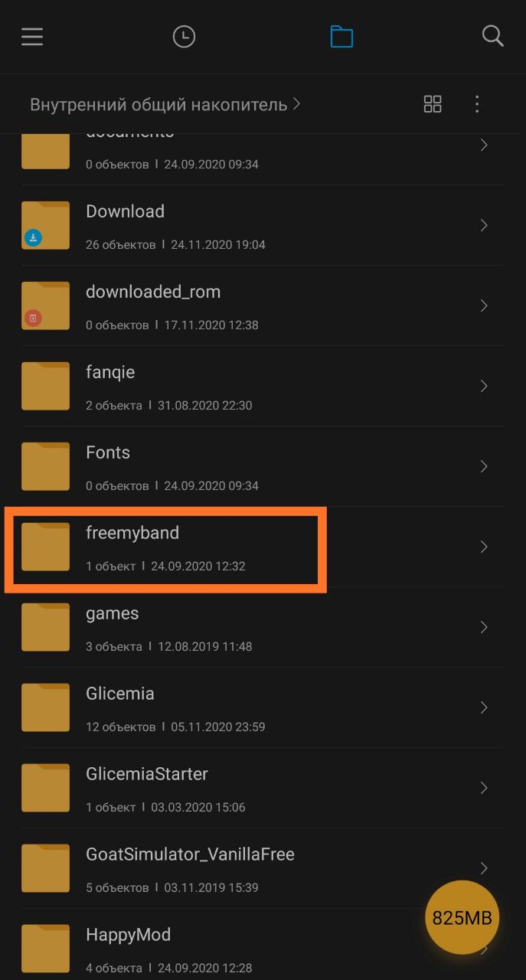Open the Download folder icon
This screenshot has height=980, width=526.
point(45,225)
